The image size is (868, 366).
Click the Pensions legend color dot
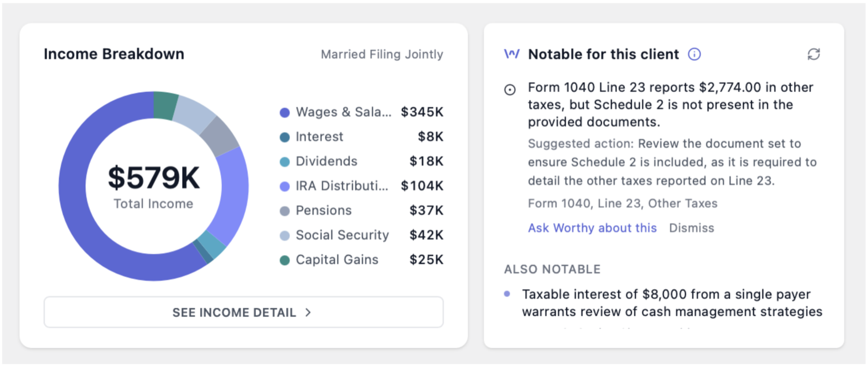point(284,211)
